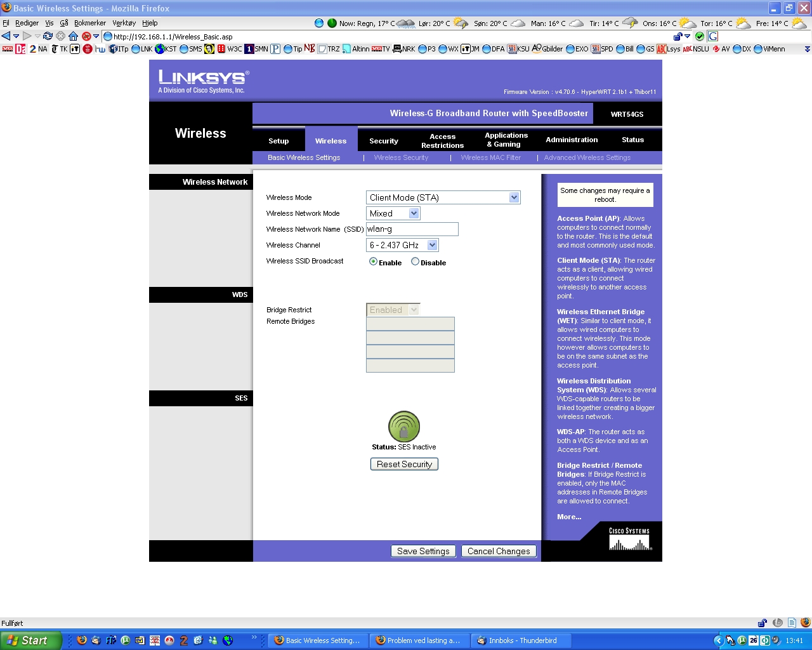Open the SMN bookmark

pos(256,49)
